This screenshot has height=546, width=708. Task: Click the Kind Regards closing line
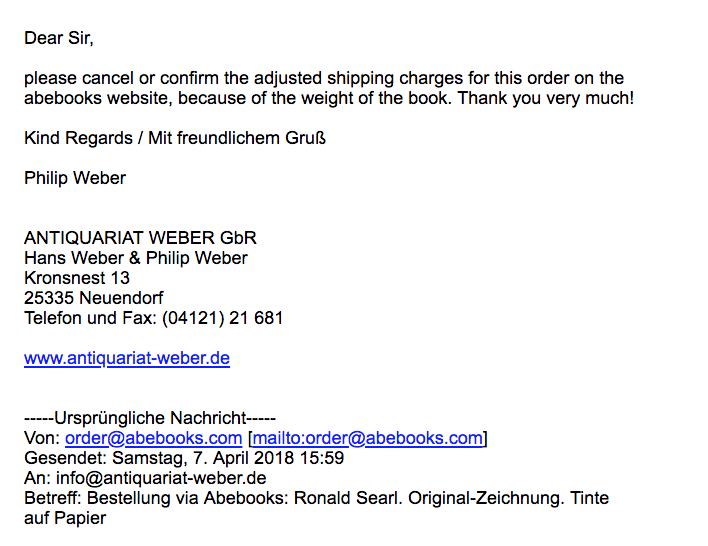(175, 138)
